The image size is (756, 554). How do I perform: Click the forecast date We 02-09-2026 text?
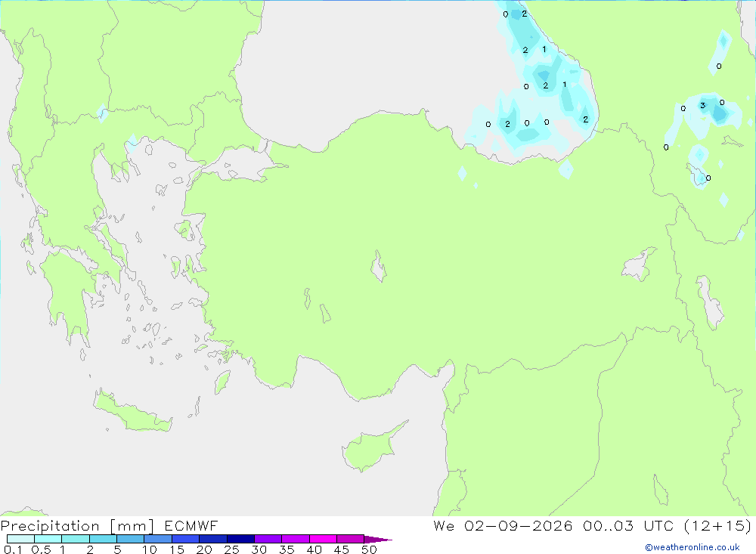(503, 525)
